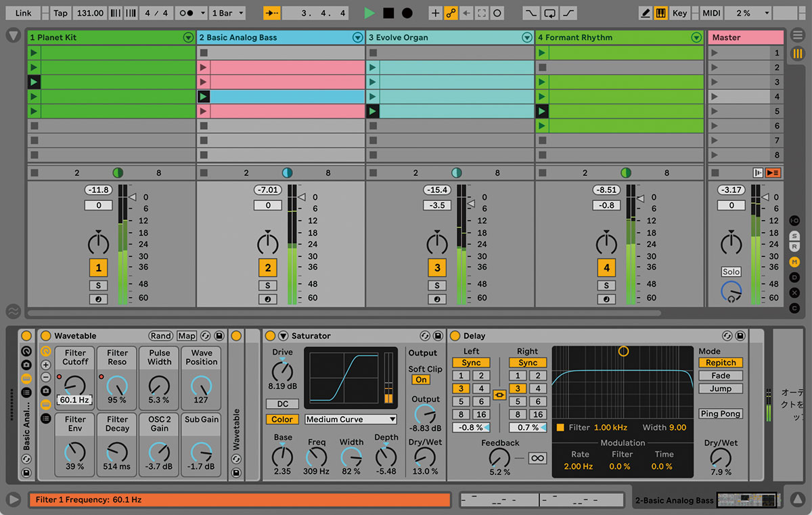Select the Master track header
Image resolution: width=812 pixels, height=515 pixels.
(746, 37)
